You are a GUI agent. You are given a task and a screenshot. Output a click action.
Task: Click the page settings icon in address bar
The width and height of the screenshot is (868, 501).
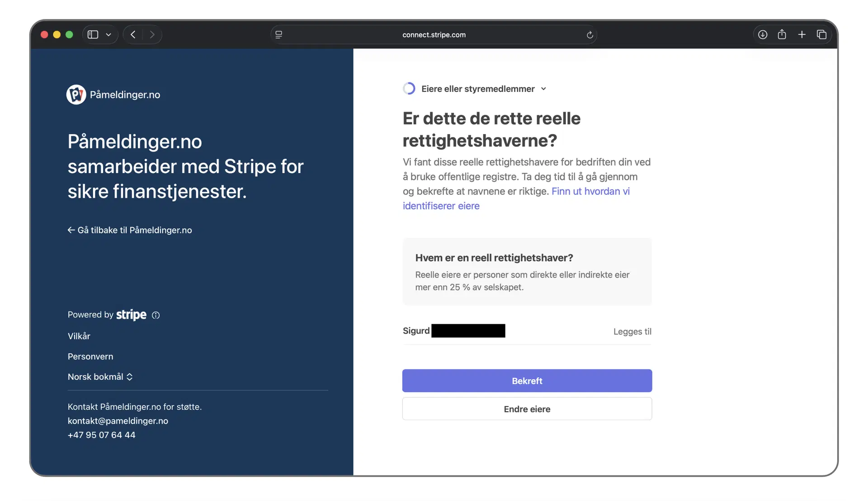279,34
